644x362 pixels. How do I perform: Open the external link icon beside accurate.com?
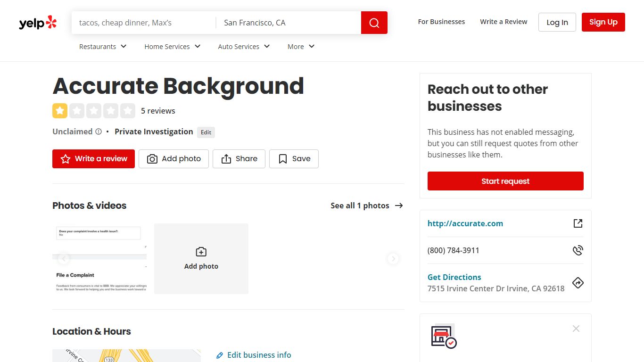[578, 223]
